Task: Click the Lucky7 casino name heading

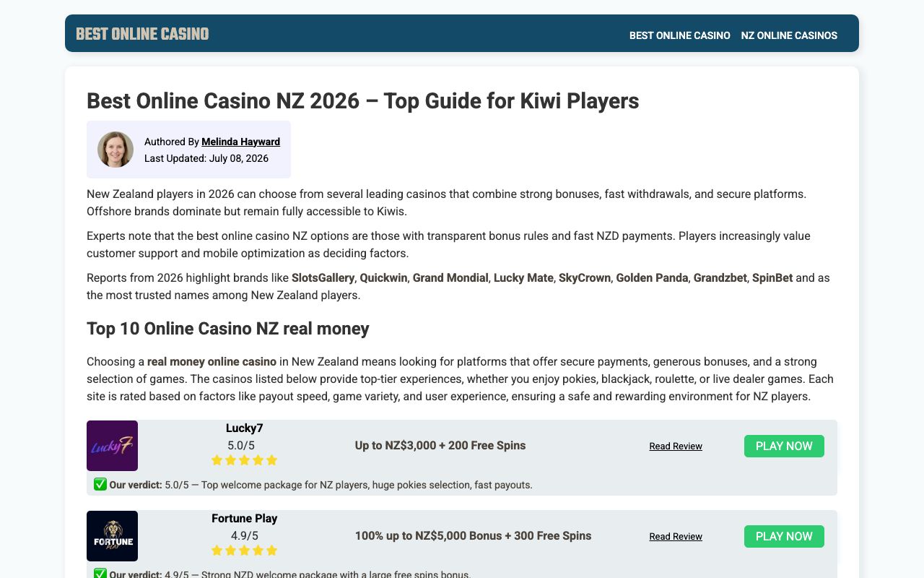Action: coord(244,428)
